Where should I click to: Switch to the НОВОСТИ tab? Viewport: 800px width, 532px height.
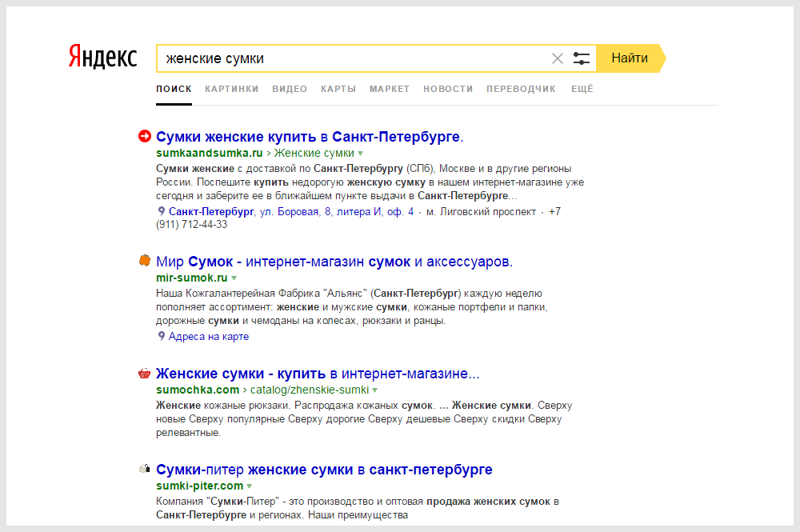click(448, 89)
